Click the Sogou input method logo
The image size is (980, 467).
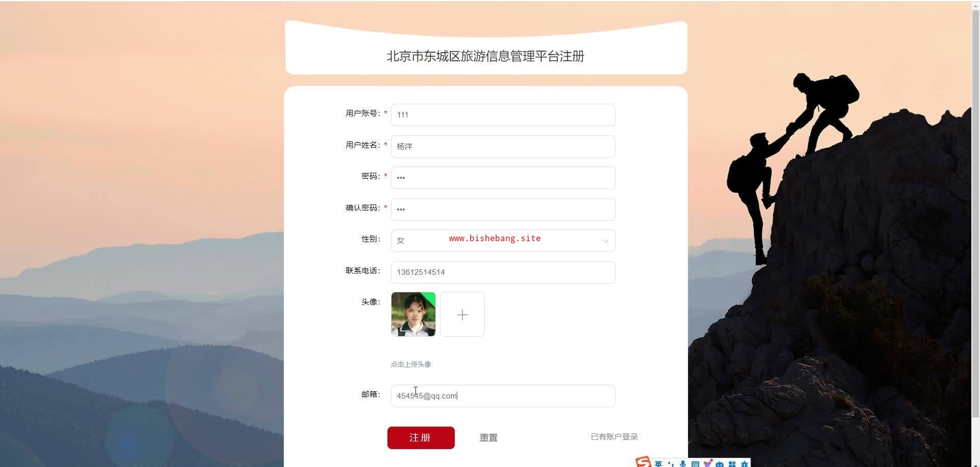(643, 462)
